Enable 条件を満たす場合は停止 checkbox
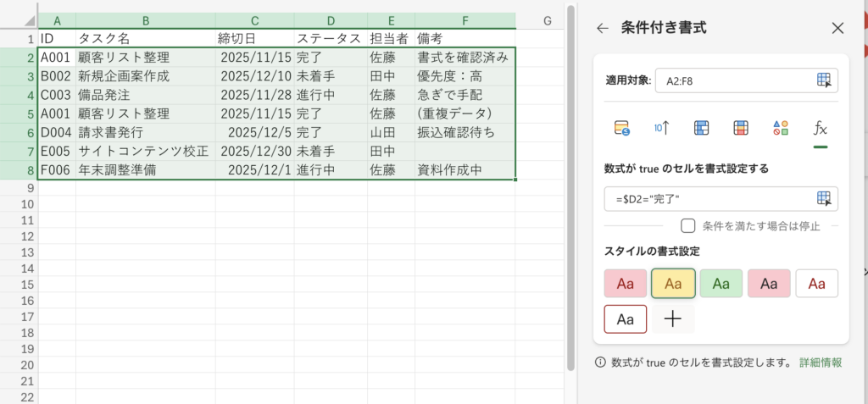 pyautogui.click(x=688, y=225)
